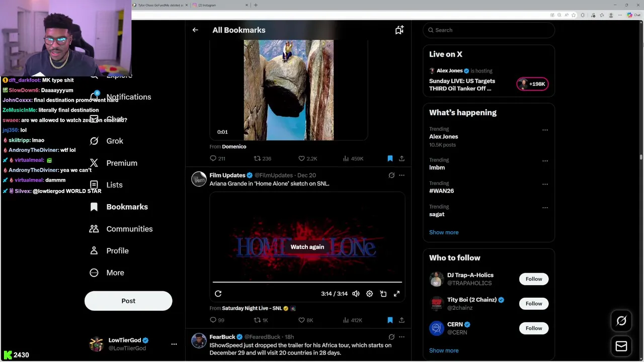644x362 pixels.
Task: Show more accounts to follow
Action: pyautogui.click(x=444, y=350)
